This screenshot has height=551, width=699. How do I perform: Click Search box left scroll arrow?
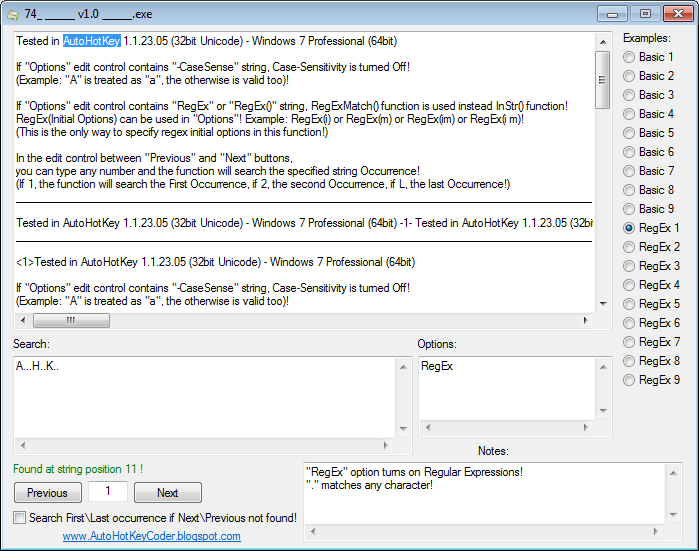[x=23, y=445]
